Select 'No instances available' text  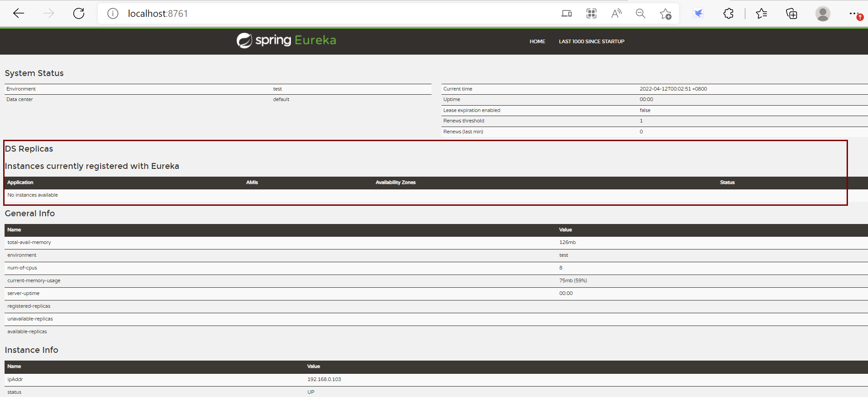click(x=33, y=195)
